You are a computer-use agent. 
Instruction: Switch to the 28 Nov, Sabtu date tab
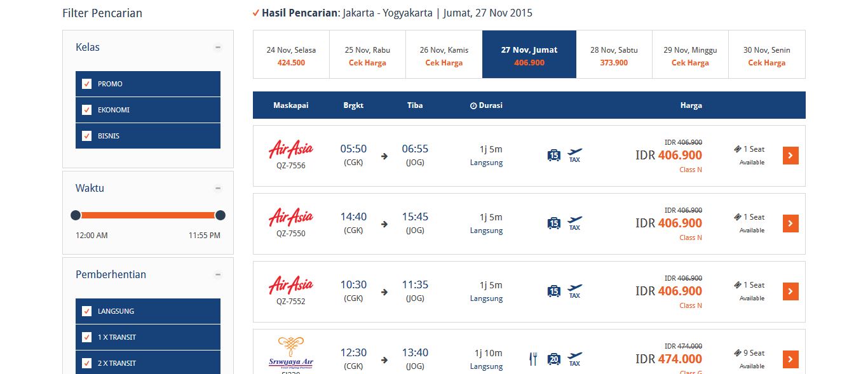pos(614,55)
